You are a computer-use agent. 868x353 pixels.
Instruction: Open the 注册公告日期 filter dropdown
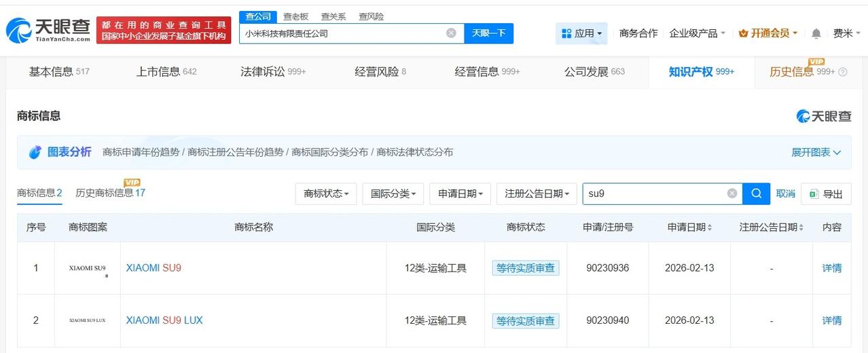coord(537,193)
